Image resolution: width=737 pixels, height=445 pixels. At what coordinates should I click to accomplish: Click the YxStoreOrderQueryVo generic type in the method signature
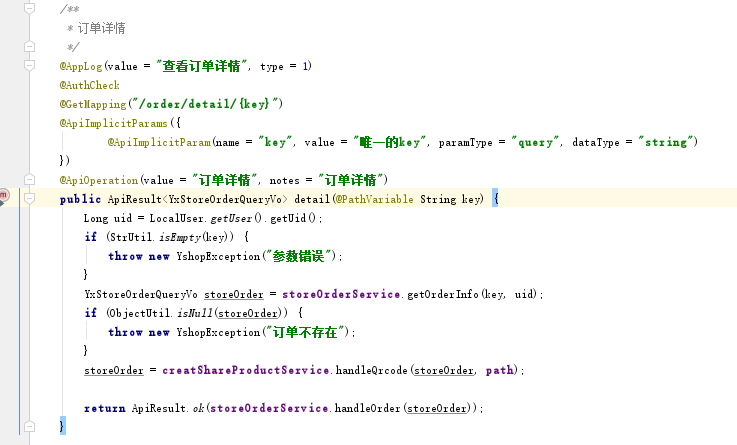(225, 199)
